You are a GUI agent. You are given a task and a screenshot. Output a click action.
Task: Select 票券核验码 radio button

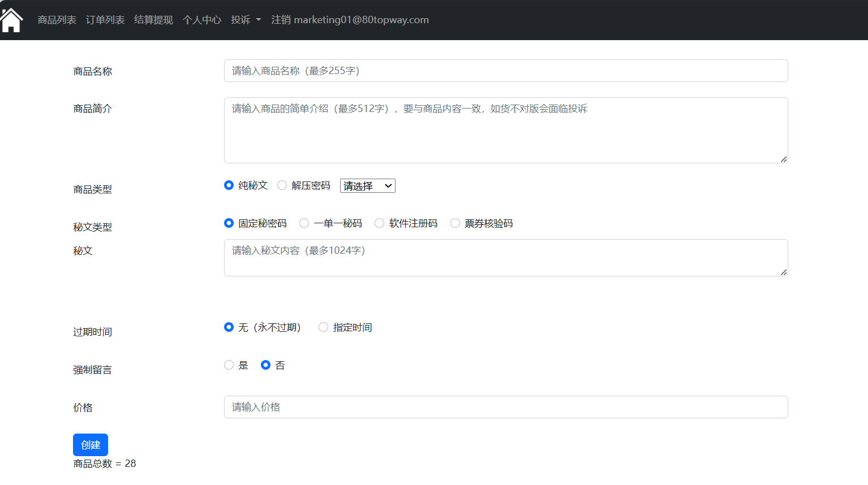coord(455,223)
